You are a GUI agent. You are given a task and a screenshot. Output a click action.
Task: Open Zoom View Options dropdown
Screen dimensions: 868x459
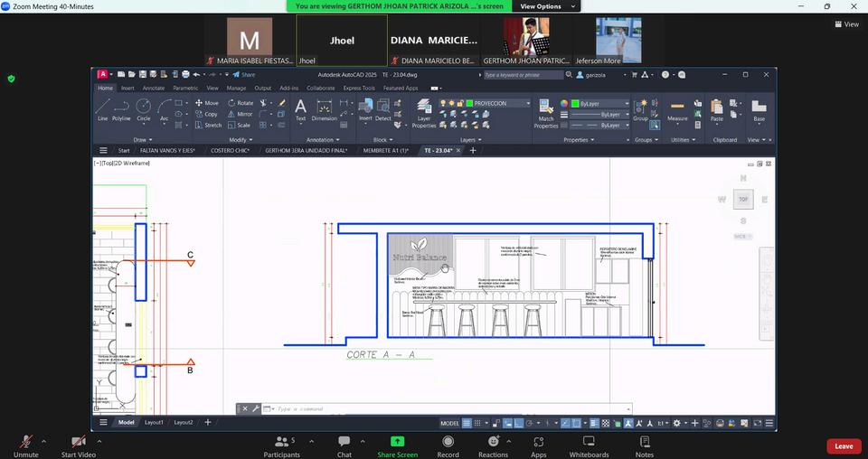click(x=546, y=6)
